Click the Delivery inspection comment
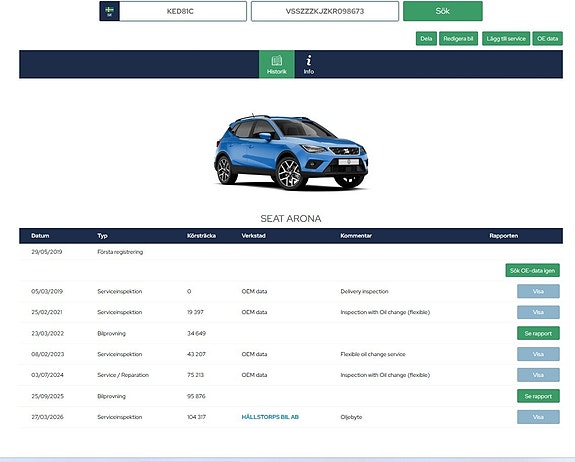575x462 pixels. pos(364,292)
